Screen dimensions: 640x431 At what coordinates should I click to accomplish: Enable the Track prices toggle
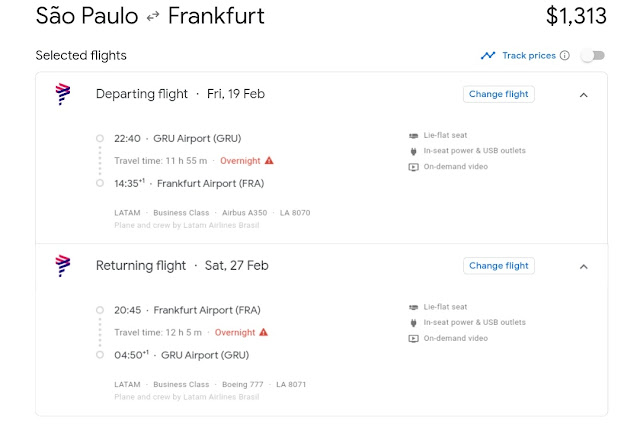pyautogui.click(x=593, y=56)
